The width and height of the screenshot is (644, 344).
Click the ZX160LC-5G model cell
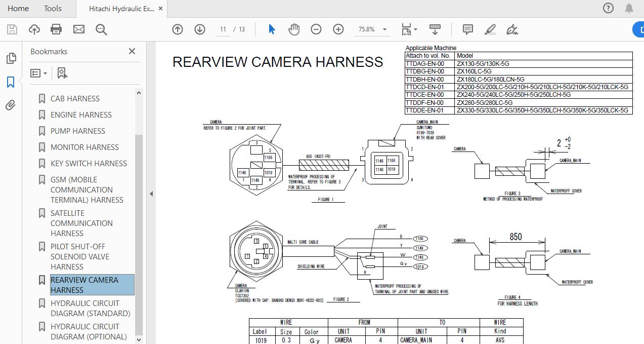[x=474, y=71]
